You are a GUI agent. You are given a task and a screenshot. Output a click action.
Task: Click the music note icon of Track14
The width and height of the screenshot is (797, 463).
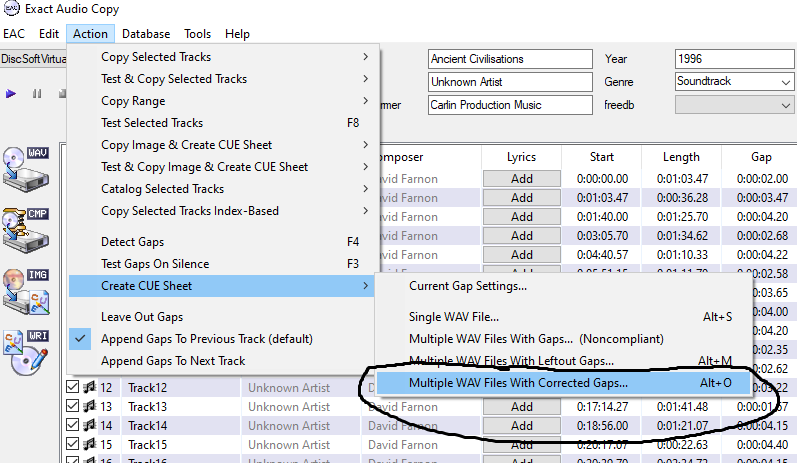[x=90, y=425]
